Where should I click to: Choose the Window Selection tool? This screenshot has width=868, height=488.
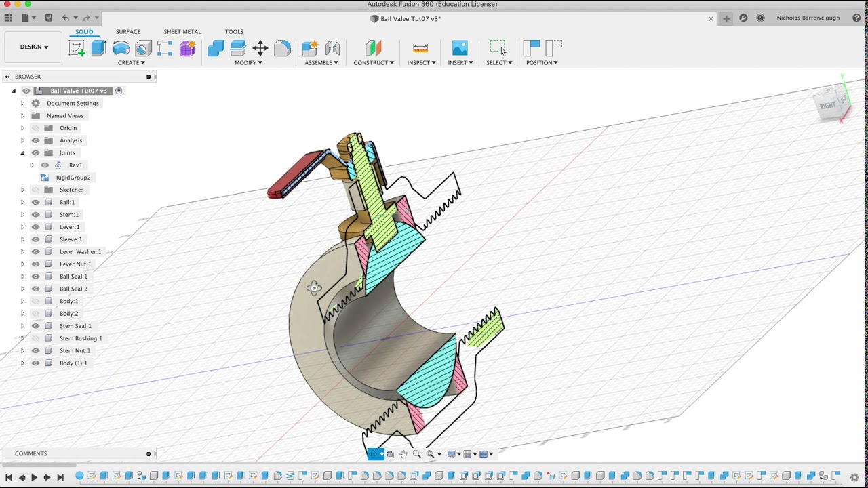(498, 48)
